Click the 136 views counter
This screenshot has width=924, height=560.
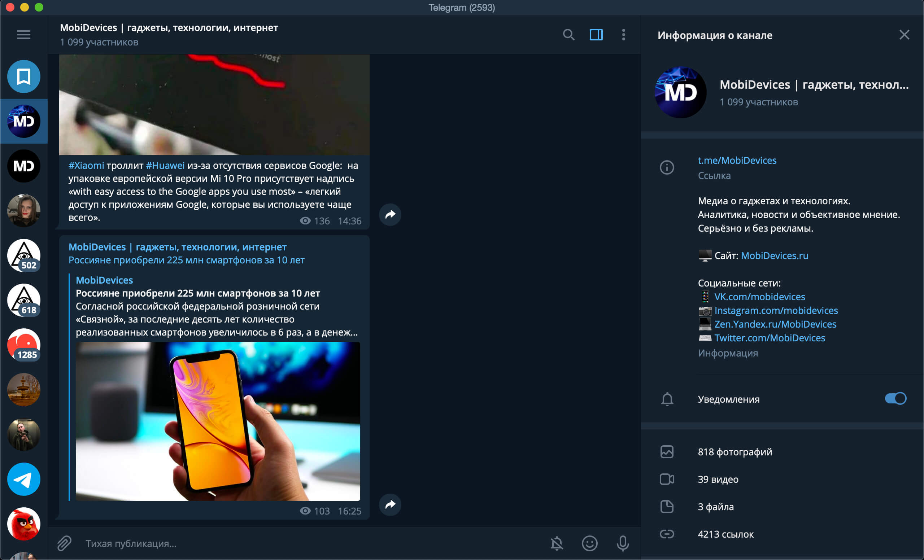click(315, 221)
